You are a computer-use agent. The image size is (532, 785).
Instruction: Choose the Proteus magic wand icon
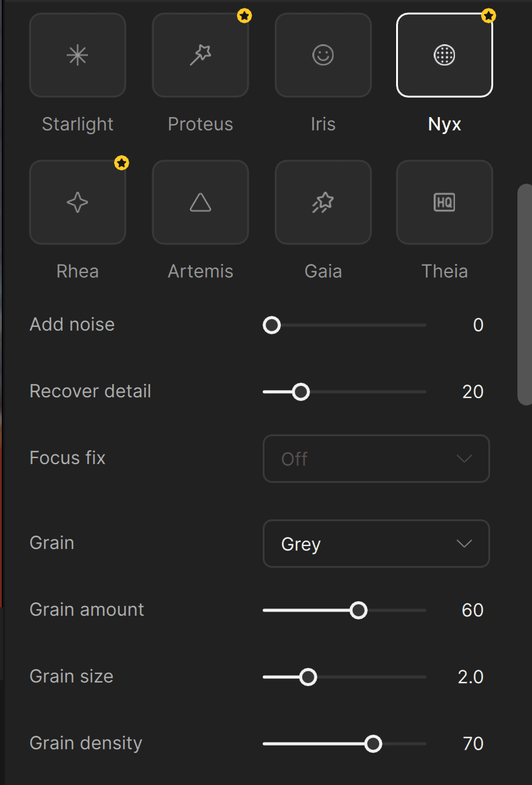click(200, 56)
